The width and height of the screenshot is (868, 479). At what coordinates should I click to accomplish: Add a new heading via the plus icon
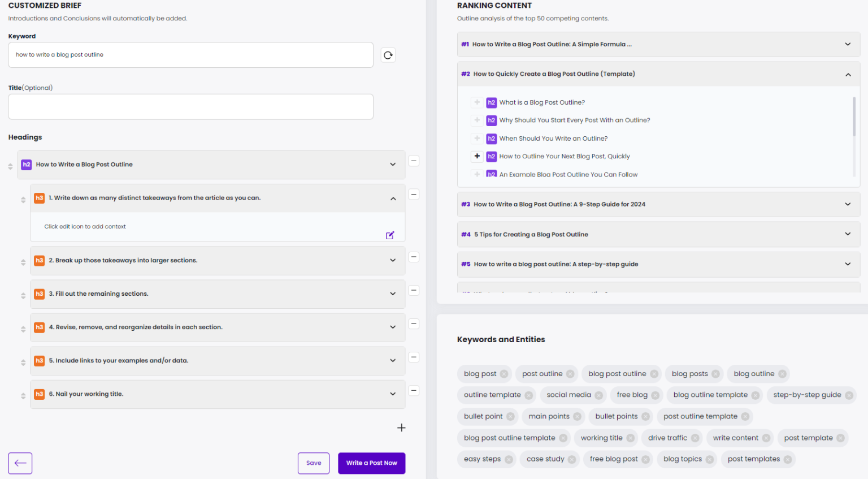(x=401, y=428)
